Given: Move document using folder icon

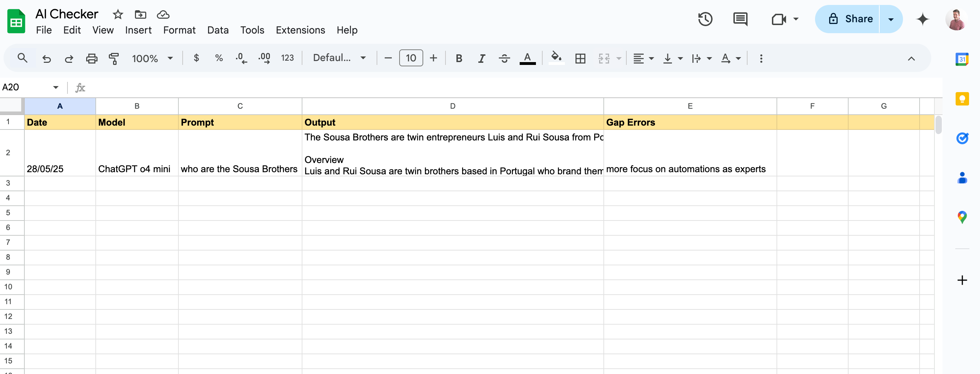Looking at the screenshot, I should tap(140, 14).
